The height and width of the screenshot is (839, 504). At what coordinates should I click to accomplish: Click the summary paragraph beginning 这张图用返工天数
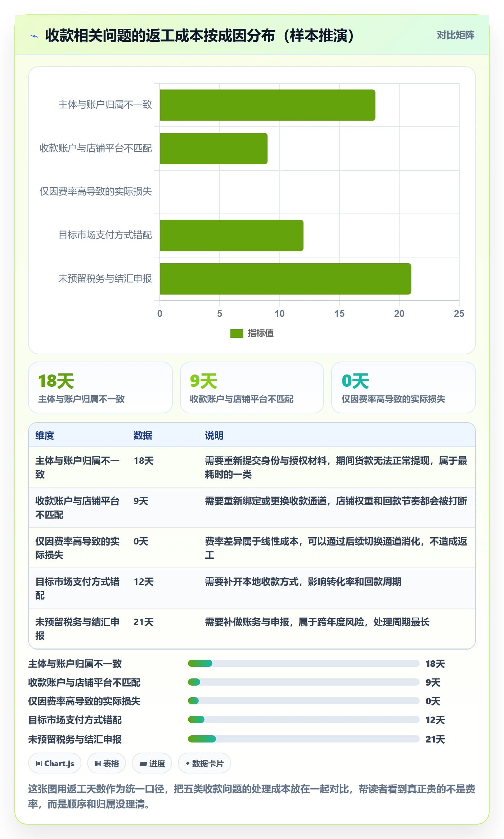click(x=252, y=797)
